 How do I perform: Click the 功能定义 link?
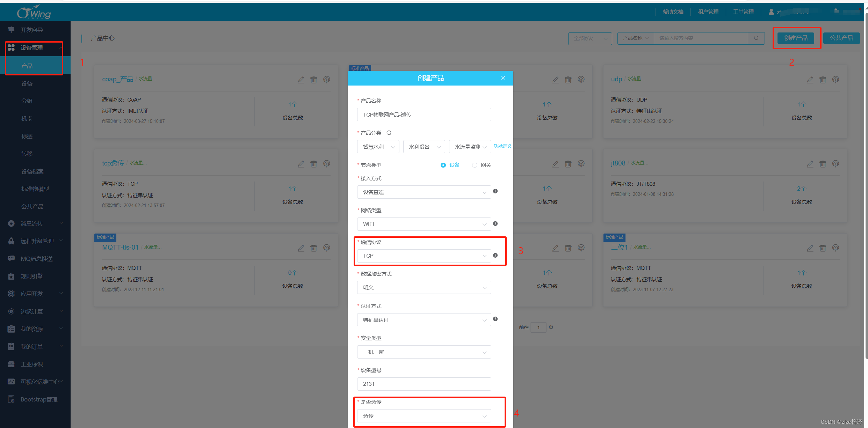click(x=502, y=146)
